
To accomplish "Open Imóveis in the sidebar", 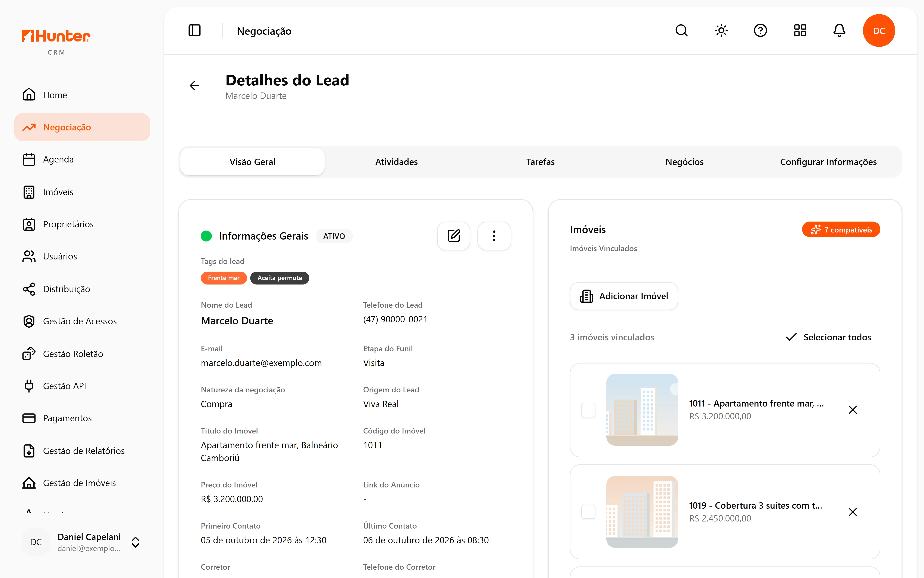I will pos(82,192).
